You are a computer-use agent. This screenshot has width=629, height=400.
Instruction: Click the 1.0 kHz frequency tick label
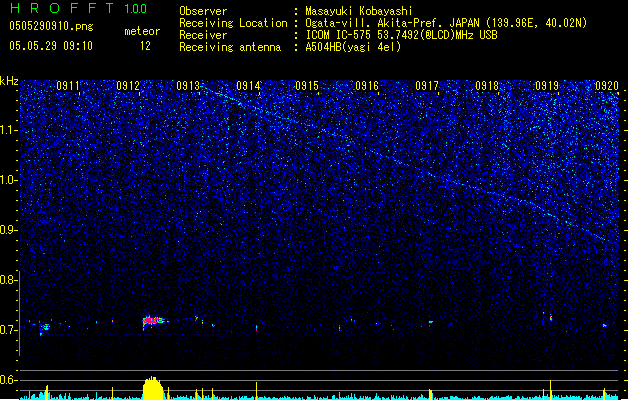coord(8,180)
